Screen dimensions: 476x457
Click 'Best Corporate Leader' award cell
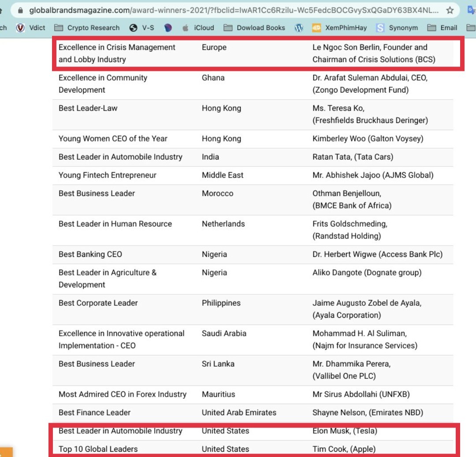pos(98,303)
